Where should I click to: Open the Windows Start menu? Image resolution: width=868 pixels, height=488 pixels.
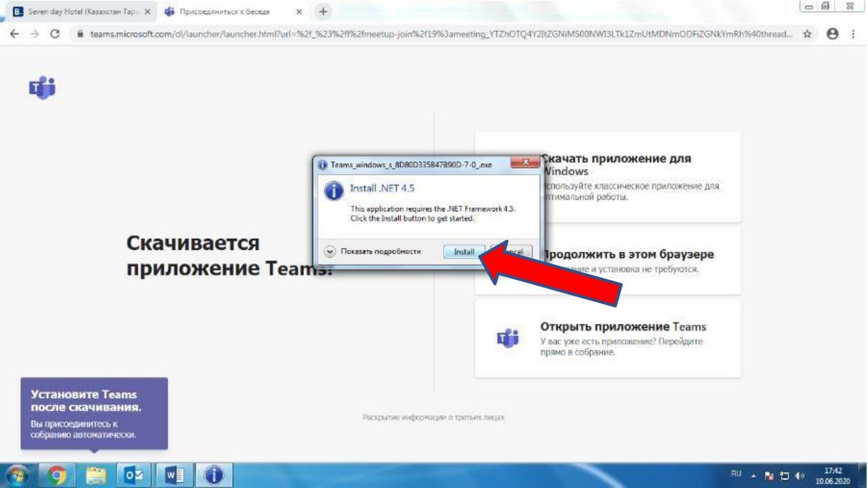point(15,474)
